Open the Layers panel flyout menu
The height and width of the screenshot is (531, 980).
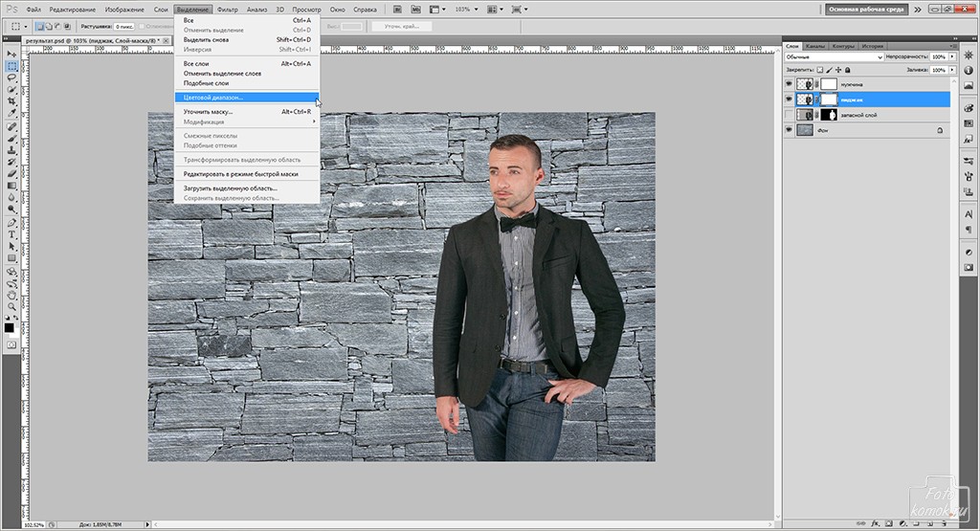(953, 46)
